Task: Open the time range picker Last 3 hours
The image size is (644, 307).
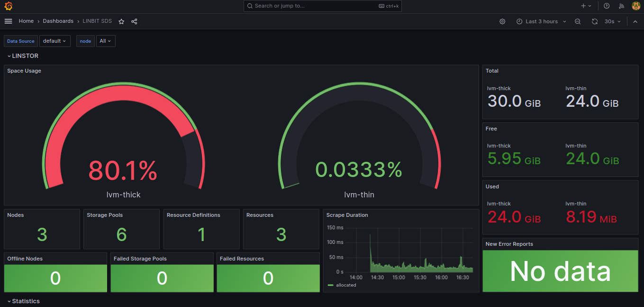Action: pyautogui.click(x=541, y=21)
